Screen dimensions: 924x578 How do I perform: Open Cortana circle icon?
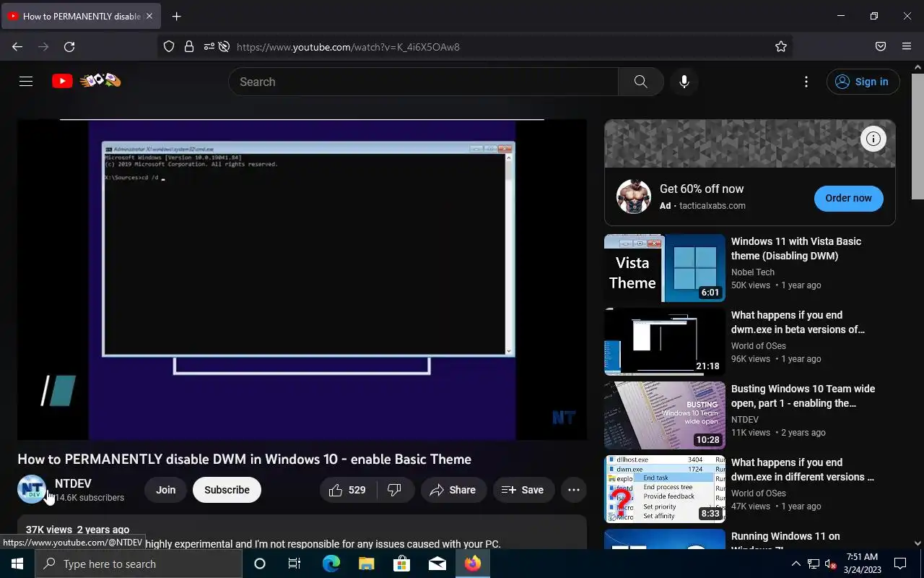(x=260, y=564)
